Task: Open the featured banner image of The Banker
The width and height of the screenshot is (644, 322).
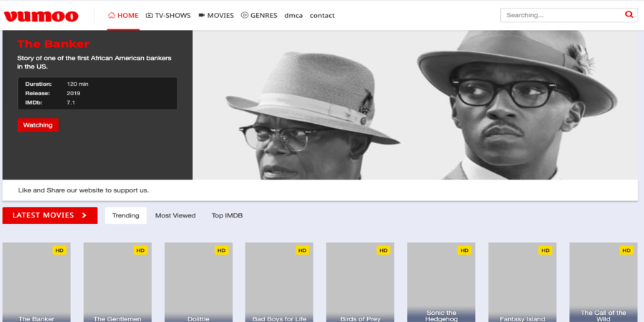Action: click(x=415, y=104)
